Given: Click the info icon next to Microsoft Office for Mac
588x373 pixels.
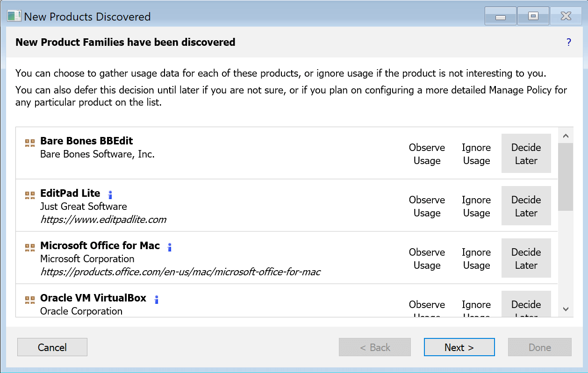Looking at the screenshot, I should tap(170, 247).
